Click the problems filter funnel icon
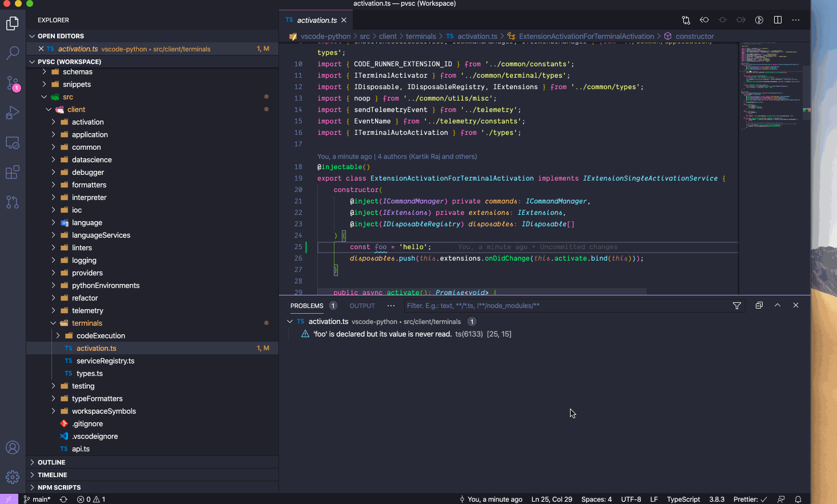Viewport: 837px width, 504px height. tap(737, 306)
